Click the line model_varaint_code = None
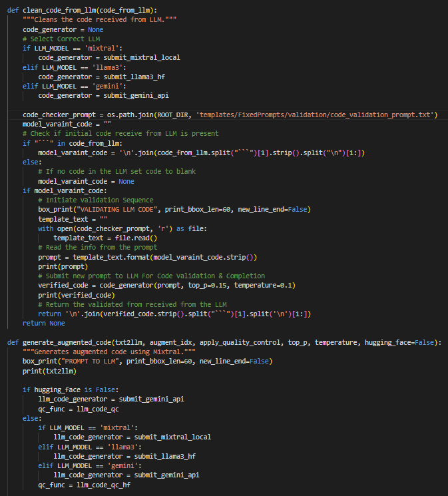The image size is (448, 496). pos(86,181)
